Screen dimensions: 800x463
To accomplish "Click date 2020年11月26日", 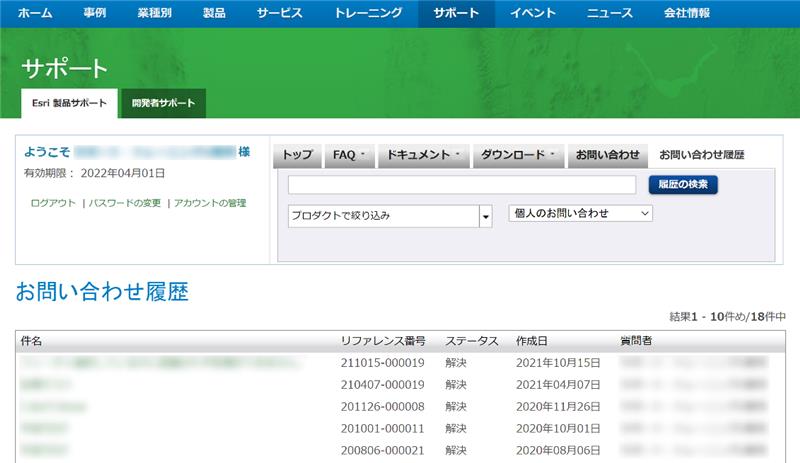I will click(x=558, y=407).
